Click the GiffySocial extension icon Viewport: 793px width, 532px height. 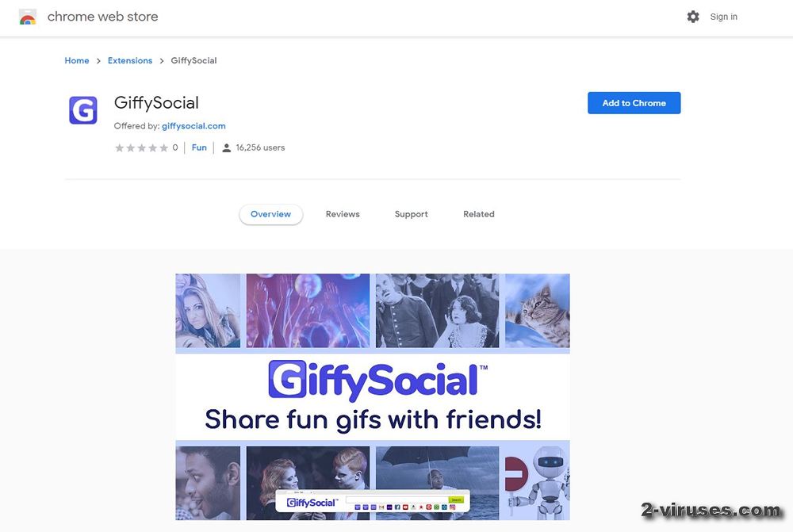click(83, 109)
